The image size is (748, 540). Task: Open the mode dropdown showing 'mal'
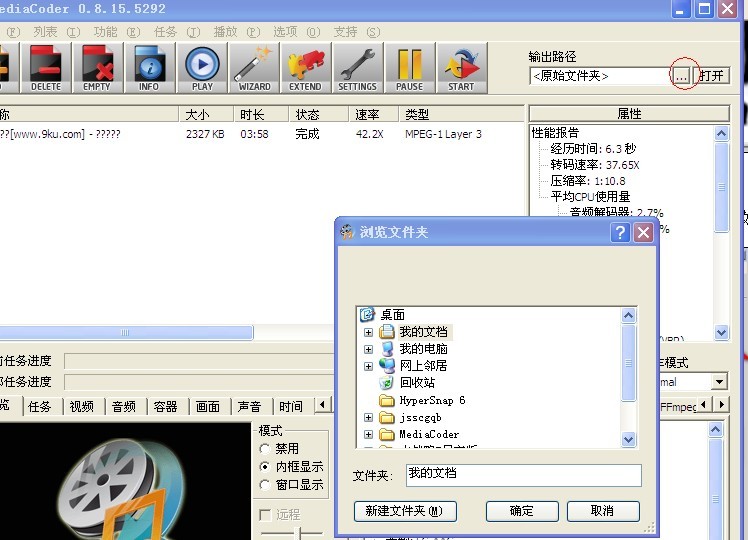[x=719, y=382]
